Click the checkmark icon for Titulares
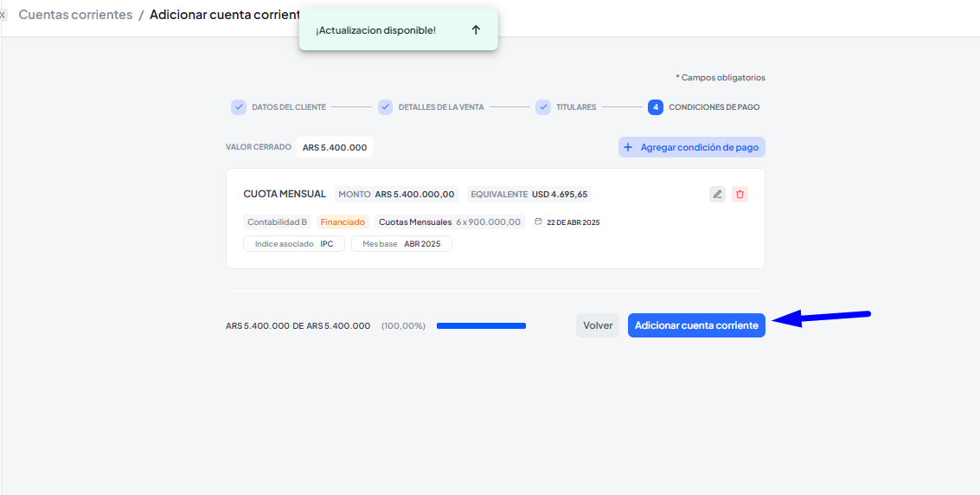Screen dimensions: 980x495 coord(543,107)
